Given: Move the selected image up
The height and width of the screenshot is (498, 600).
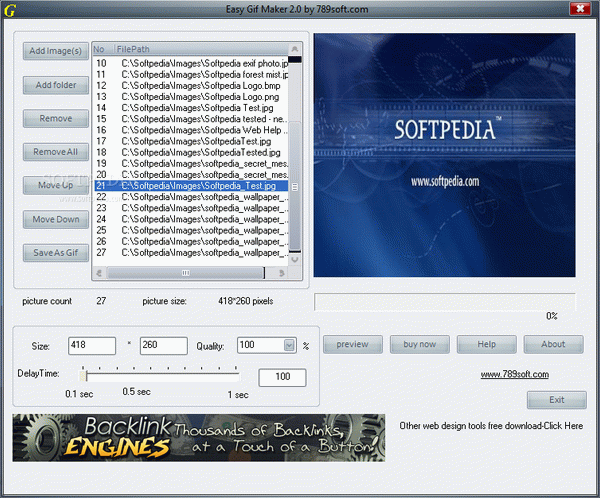Looking at the screenshot, I should coord(56,185).
